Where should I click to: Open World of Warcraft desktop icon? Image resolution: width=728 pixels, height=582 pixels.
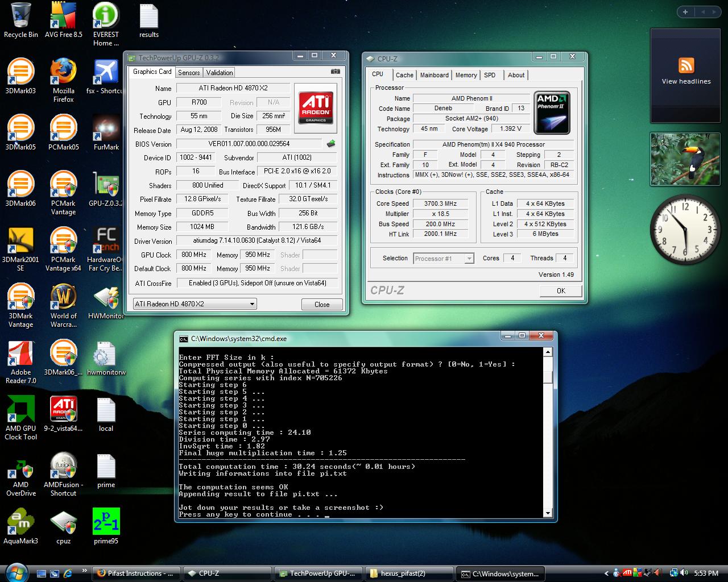click(x=63, y=306)
